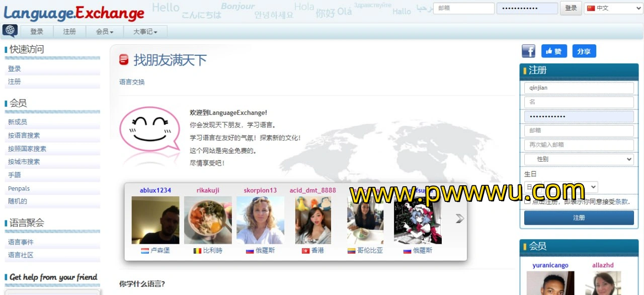644x295 pixels.
Task: Open the 手語 sidebar link
Action: 14,175
